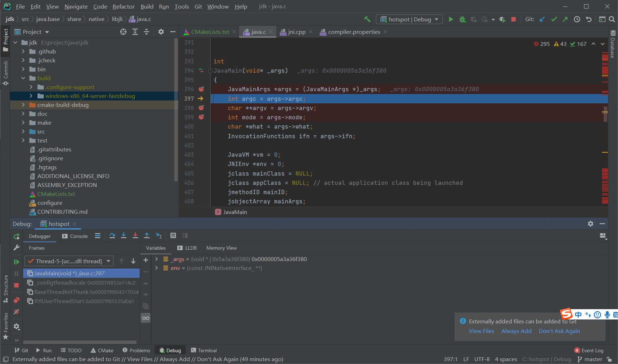Run to cursor in the debugger toolbar

159,235
